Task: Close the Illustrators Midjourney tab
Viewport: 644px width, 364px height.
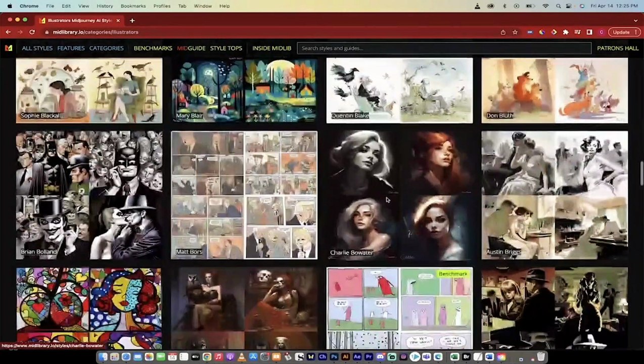Action: [x=118, y=20]
